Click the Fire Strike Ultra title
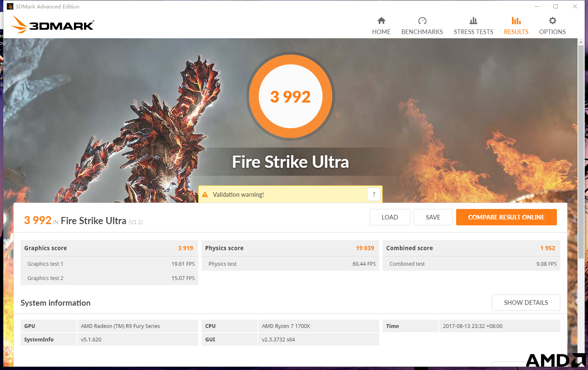The height and width of the screenshot is (370, 588). click(291, 162)
